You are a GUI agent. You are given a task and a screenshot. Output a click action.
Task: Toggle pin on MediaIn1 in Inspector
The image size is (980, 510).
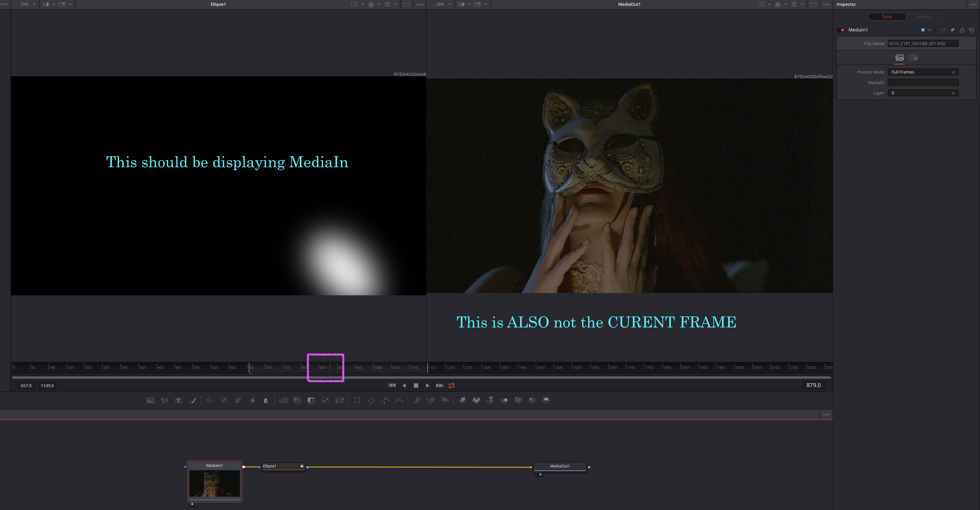pyautogui.click(x=952, y=30)
